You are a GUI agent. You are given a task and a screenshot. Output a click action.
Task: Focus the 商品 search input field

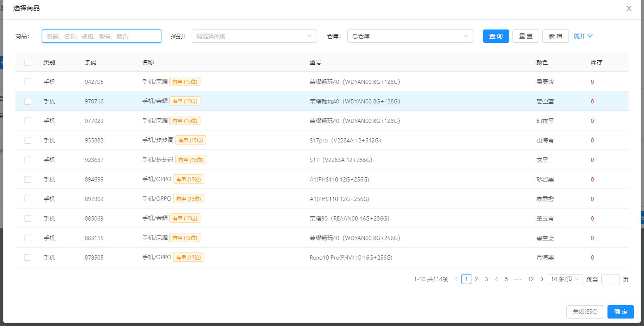[x=102, y=36]
